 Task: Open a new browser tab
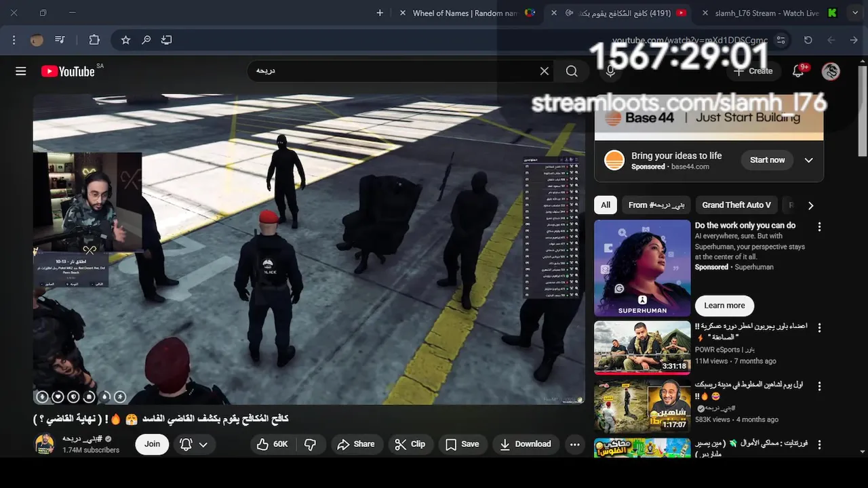[380, 13]
